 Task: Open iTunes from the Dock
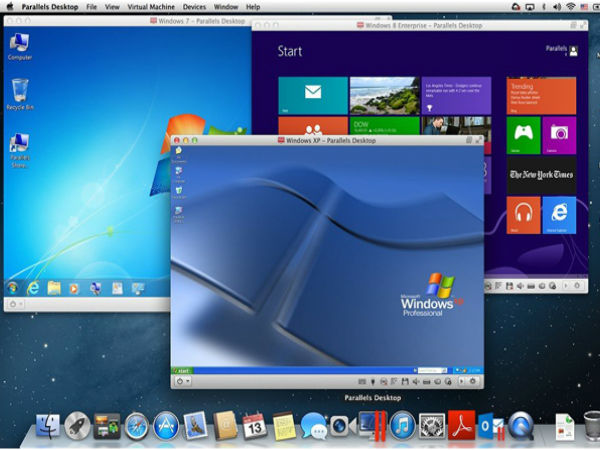[402, 426]
